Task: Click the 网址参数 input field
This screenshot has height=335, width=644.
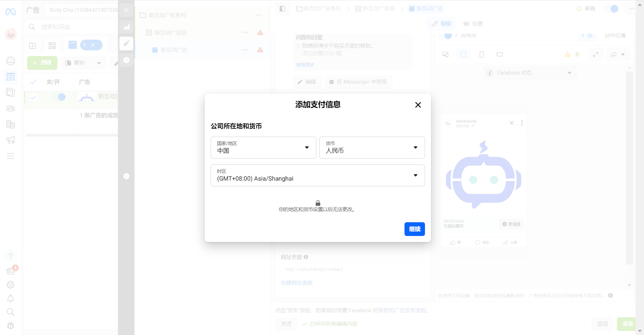Action: tap(353, 269)
